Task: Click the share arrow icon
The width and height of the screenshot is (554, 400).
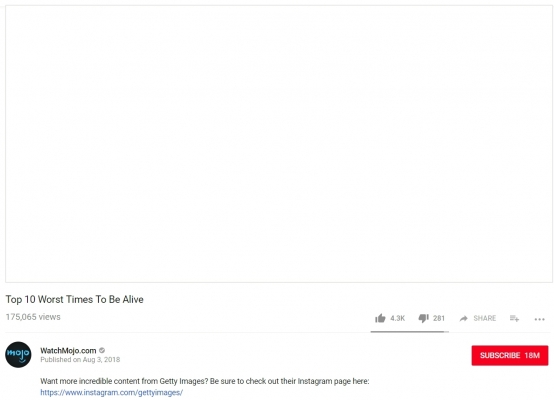Action: click(463, 319)
